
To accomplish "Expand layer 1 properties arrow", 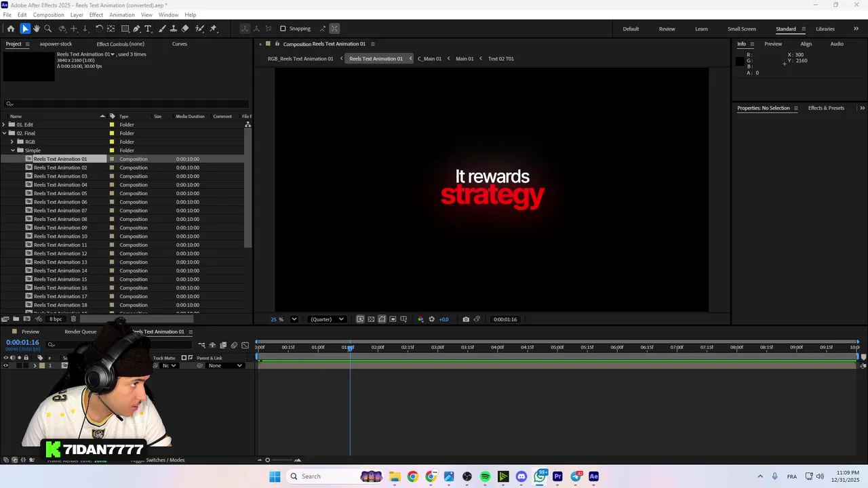I will [35, 365].
